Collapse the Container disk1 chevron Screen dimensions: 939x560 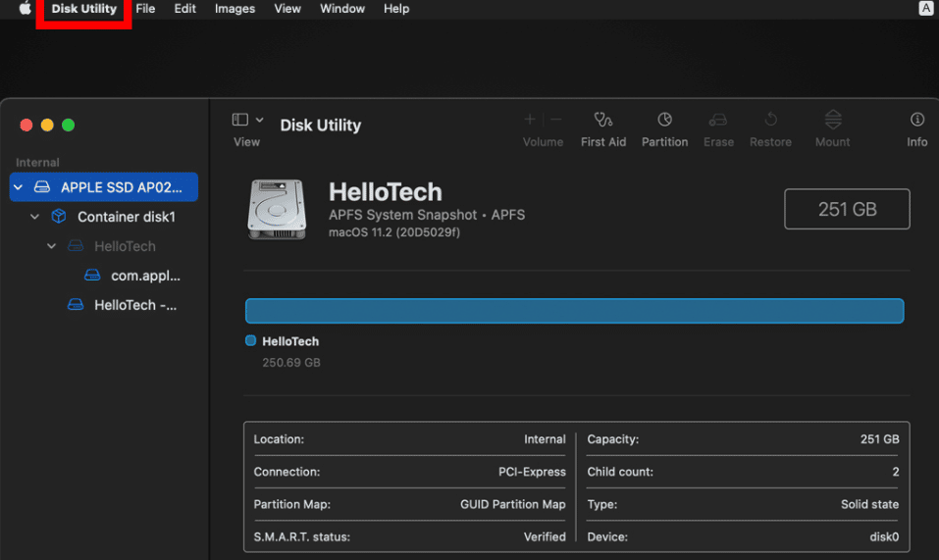click(x=34, y=217)
